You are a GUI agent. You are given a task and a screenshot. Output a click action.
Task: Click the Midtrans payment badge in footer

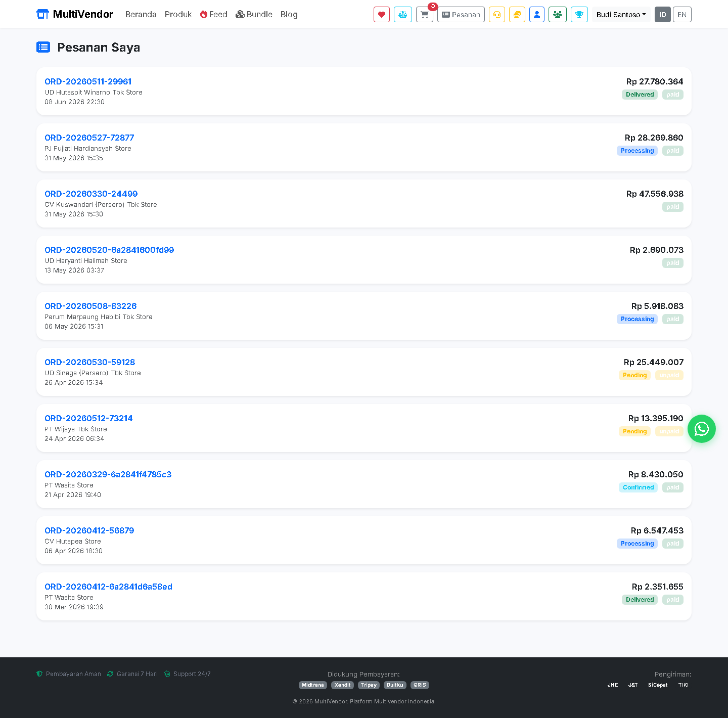313,685
